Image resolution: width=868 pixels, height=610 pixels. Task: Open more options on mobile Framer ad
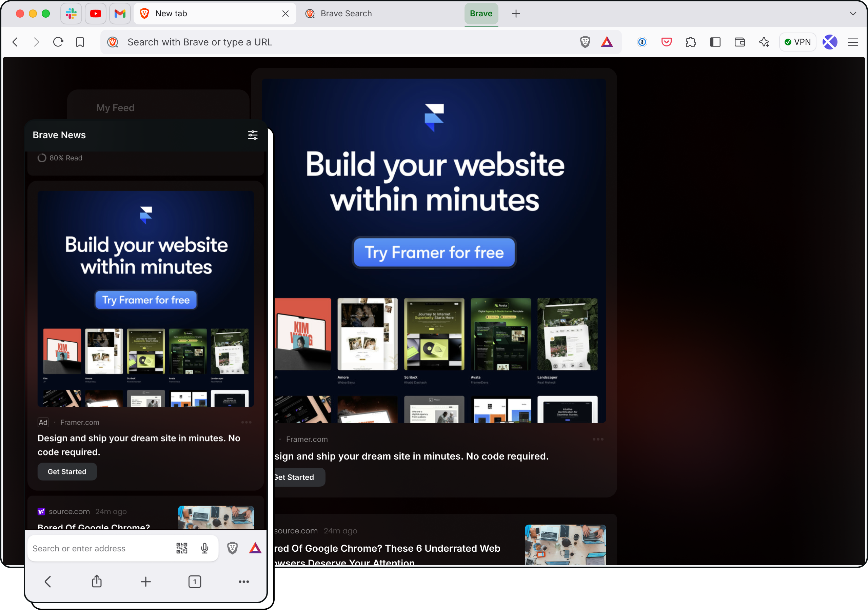click(x=246, y=422)
